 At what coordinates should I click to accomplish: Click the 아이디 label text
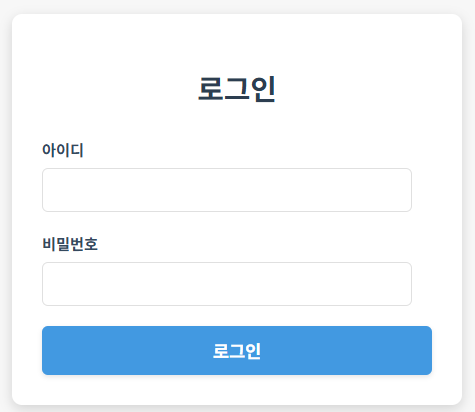(63, 150)
